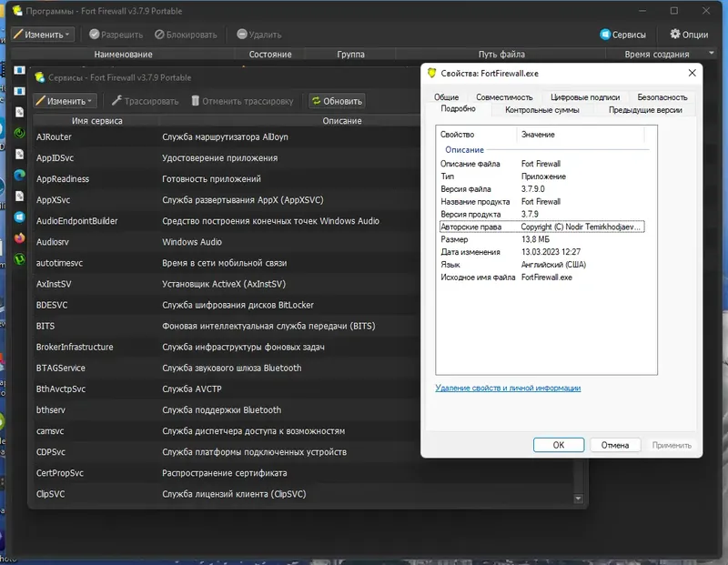Select the BDESVC BitLocker service row

tap(227, 305)
